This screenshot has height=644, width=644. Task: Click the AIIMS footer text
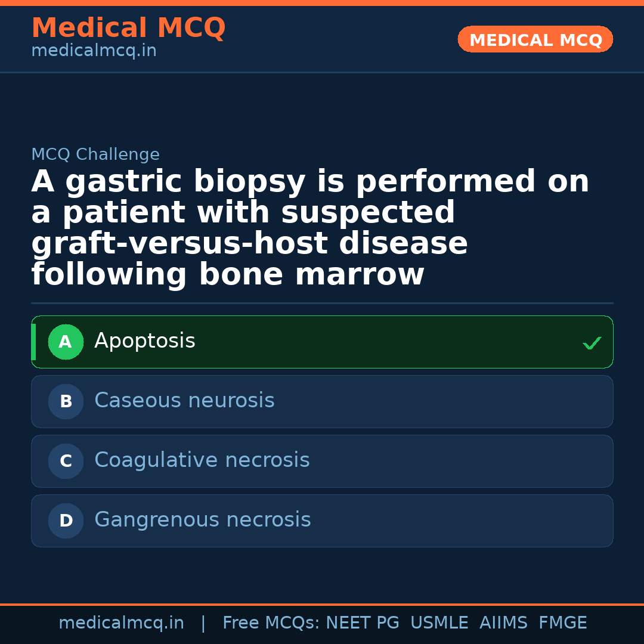503,623
